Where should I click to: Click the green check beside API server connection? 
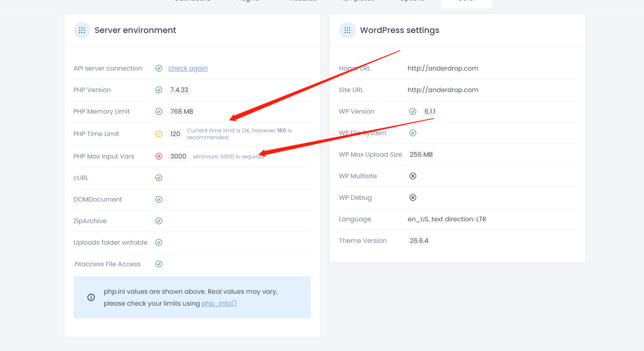click(159, 68)
